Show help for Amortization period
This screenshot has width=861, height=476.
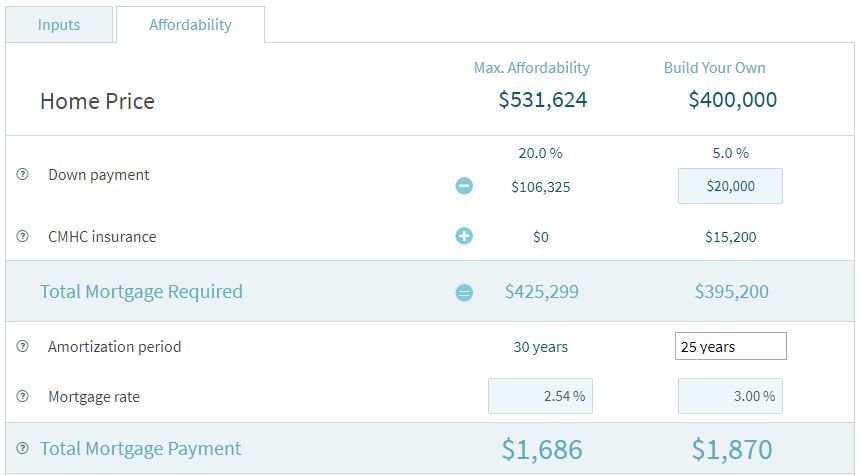pos(22,347)
